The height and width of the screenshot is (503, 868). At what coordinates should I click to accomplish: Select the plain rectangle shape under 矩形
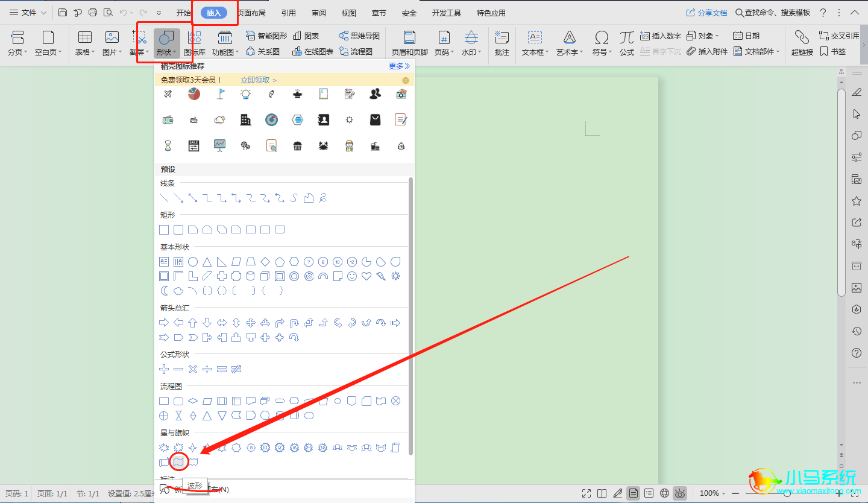(x=164, y=230)
